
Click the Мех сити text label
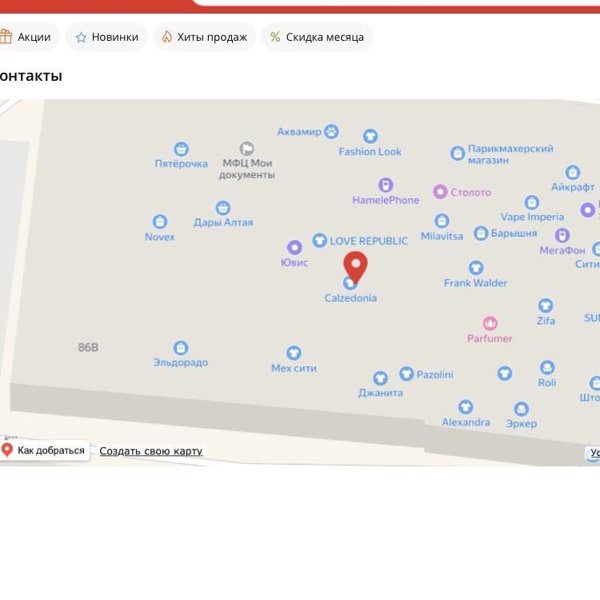point(294,368)
